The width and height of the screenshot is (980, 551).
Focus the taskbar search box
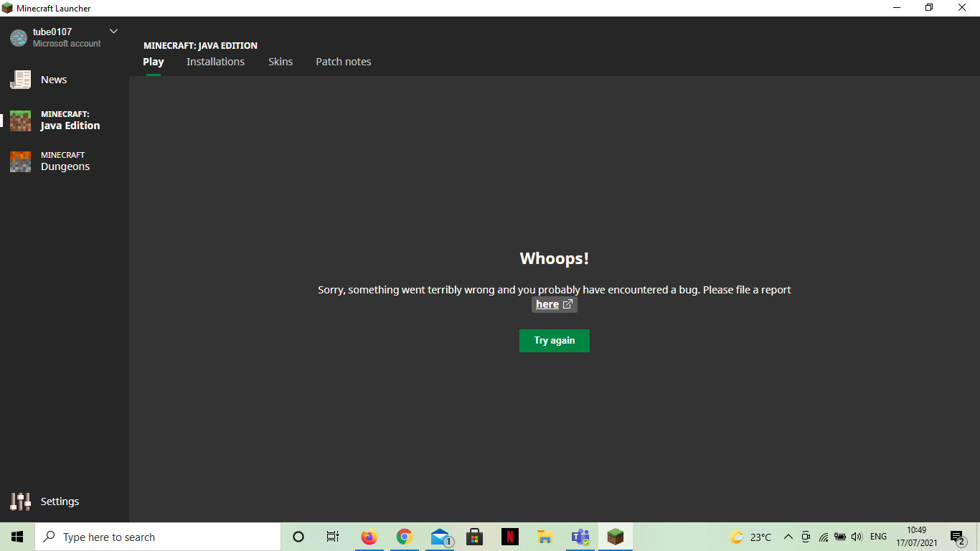pyautogui.click(x=158, y=537)
